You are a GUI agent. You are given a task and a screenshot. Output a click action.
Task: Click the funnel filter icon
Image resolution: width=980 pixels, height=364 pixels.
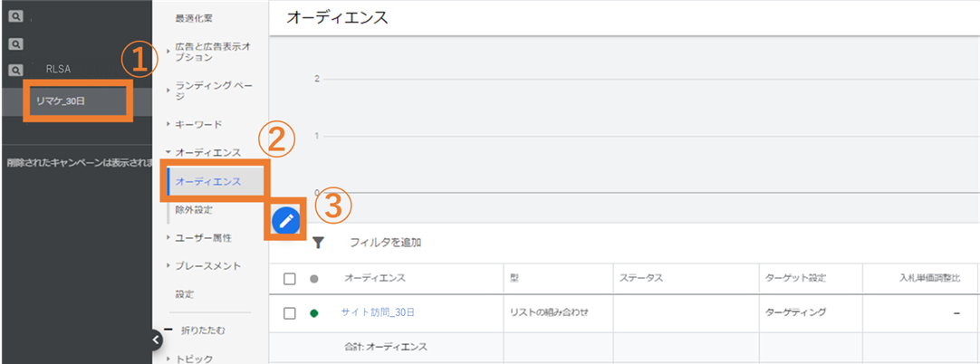click(319, 243)
